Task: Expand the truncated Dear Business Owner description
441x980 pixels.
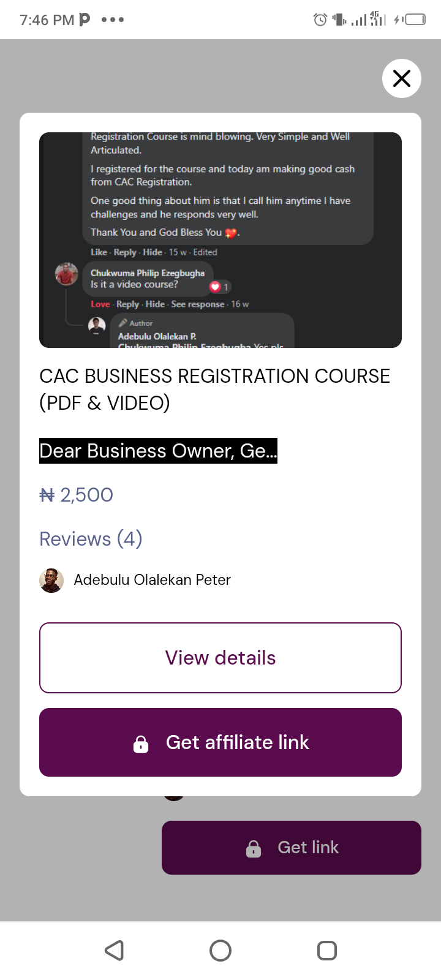Action: coord(158,451)
